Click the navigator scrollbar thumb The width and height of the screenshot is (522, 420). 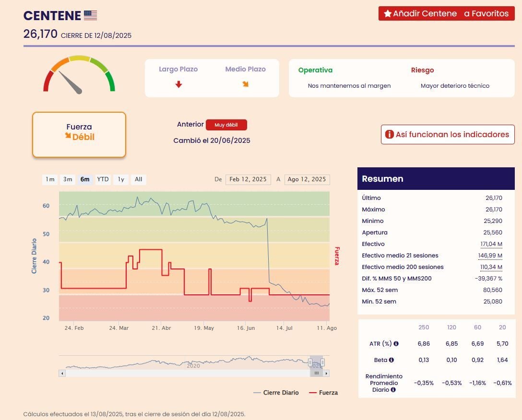(x=317, y=373)
